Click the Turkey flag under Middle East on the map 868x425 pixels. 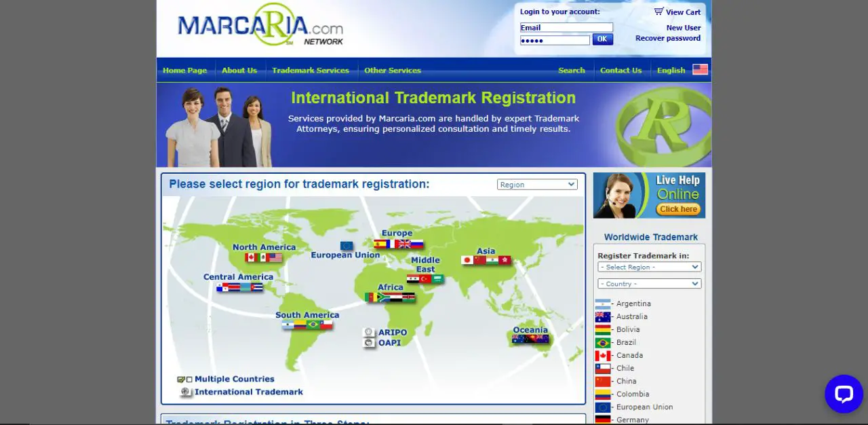[x=425, y=279]
